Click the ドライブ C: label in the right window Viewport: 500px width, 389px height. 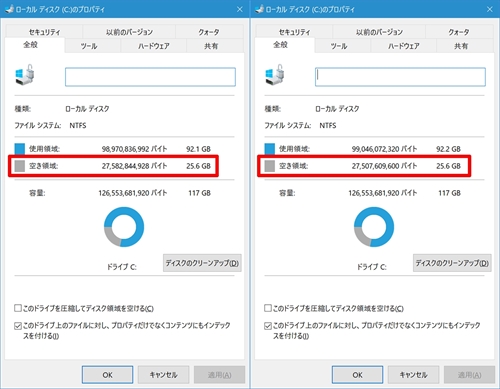(372, 267)
